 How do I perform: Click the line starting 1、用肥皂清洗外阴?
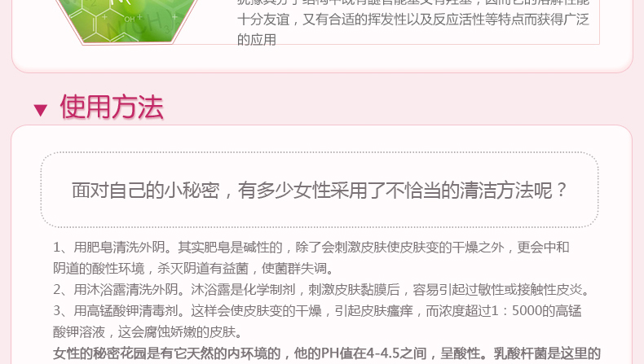click(311, 247)
